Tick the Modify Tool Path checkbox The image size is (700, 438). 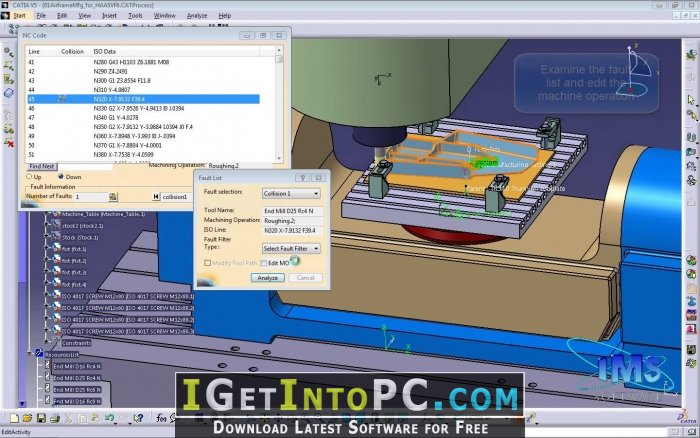[x=207, y=263]
